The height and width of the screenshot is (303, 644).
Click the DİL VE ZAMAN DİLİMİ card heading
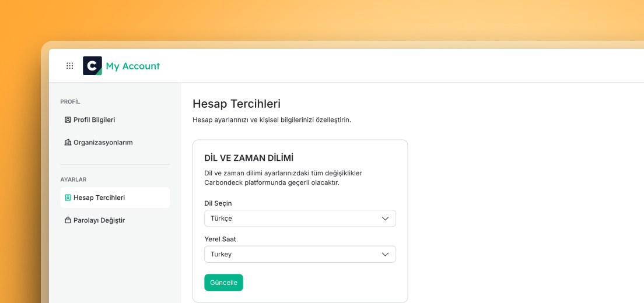click(249, 158)
